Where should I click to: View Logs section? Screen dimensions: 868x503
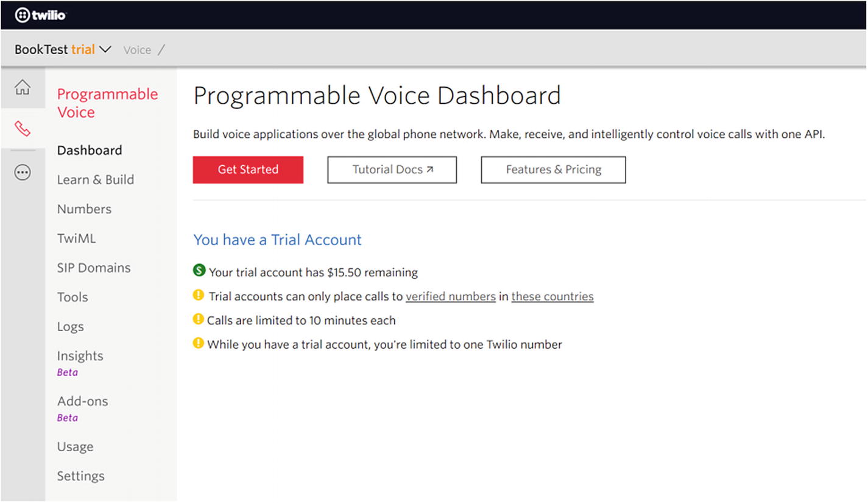pos(70,327)
